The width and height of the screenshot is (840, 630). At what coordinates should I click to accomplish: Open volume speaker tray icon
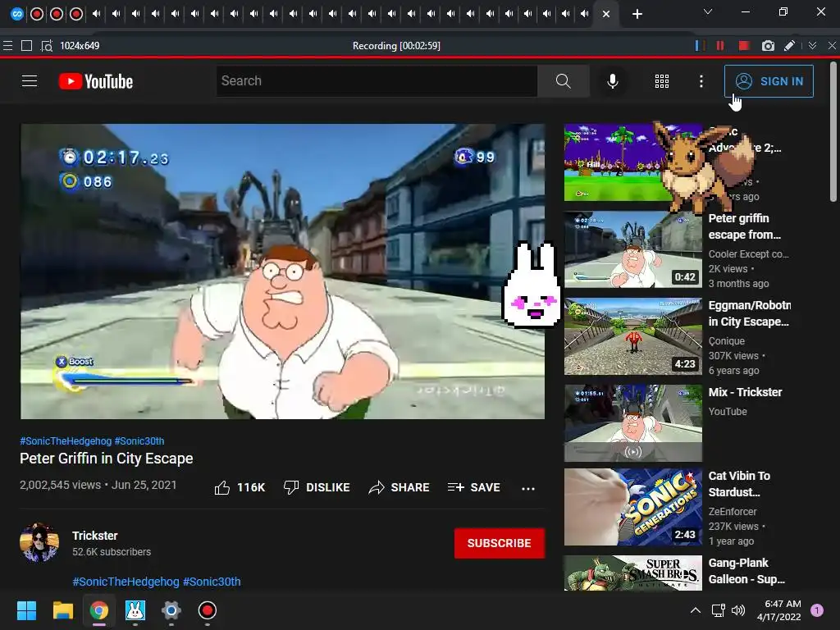[x=738, y=610]
